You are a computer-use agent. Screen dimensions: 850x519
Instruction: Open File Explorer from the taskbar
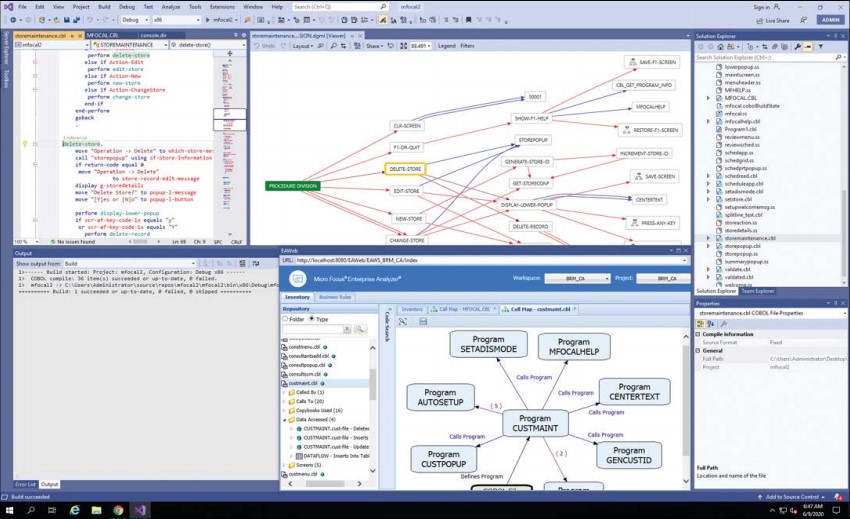coord(96,510)
